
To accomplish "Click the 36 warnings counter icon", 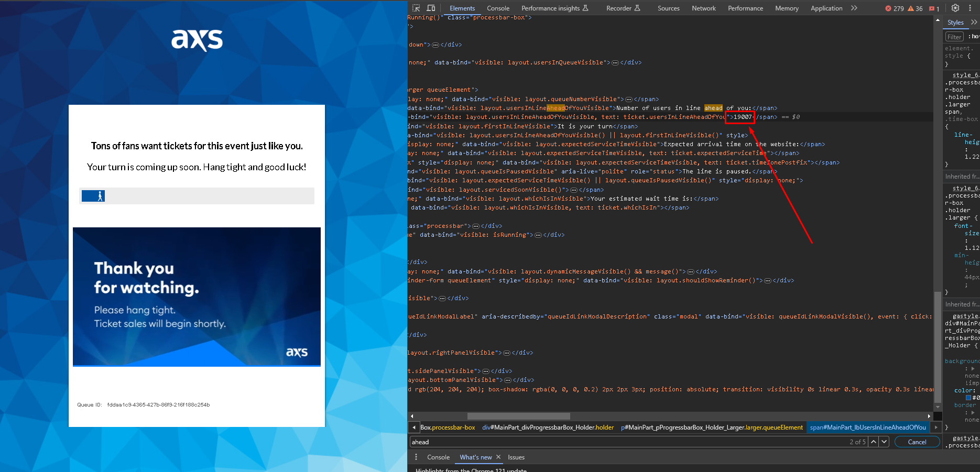I will 915,8.
